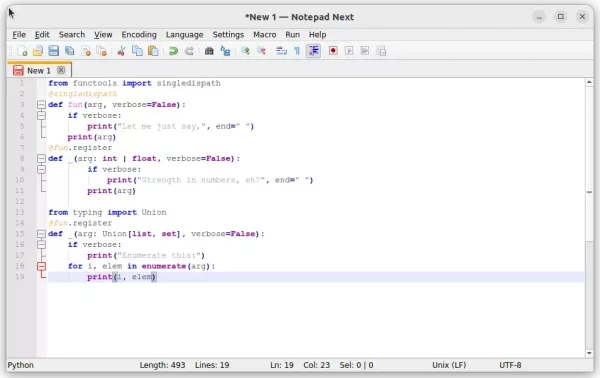Open the Settings menu
The height and width of the screenshot is (378, 600).
click(x=228, y=35)
